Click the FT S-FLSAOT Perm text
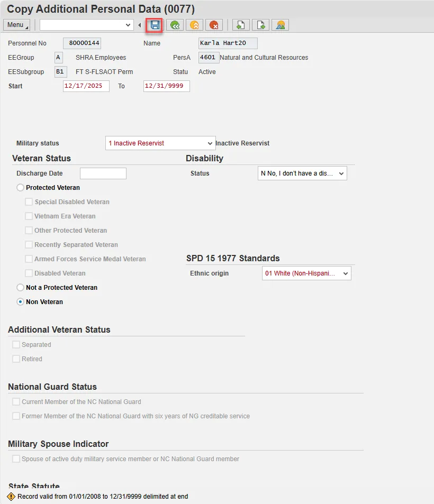This screenshot has width=434, height=504. tap(104, 72)
